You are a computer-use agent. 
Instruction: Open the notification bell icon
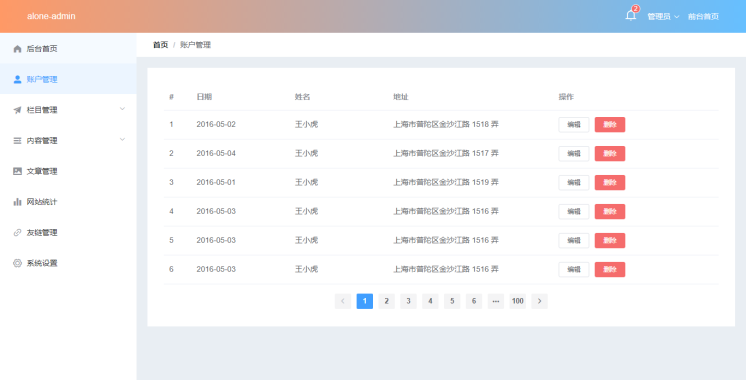coord(630,16)
